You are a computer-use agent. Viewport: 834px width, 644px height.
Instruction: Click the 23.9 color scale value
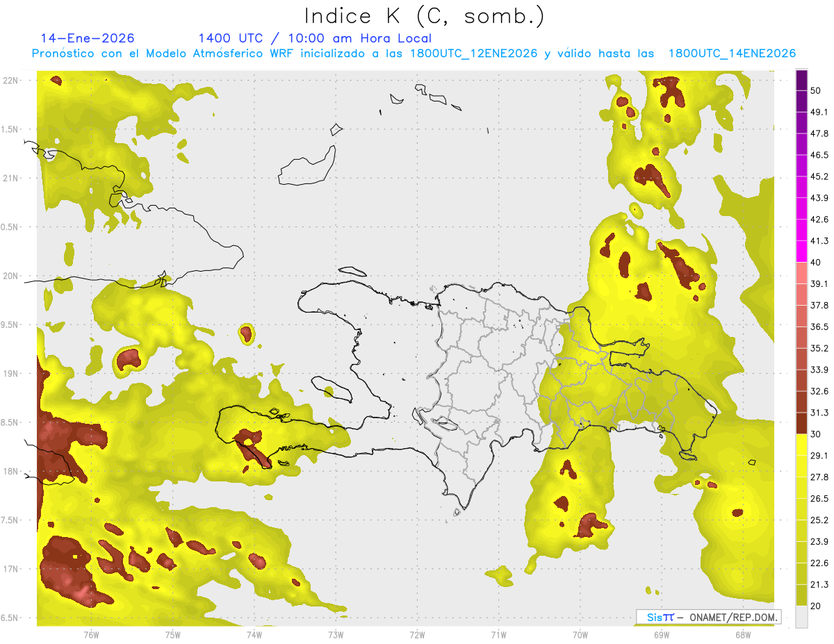coord(819,542)
